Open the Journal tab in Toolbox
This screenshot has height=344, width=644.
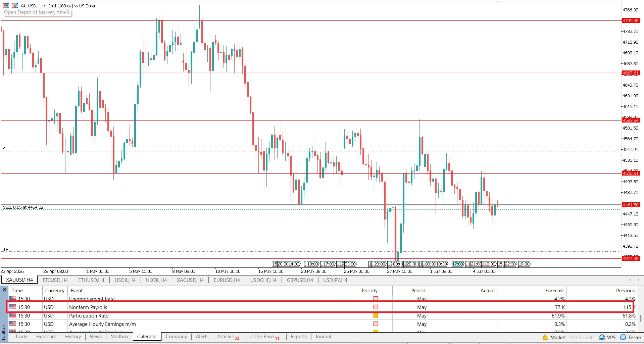pyautogui.click(x=323, y=337)
